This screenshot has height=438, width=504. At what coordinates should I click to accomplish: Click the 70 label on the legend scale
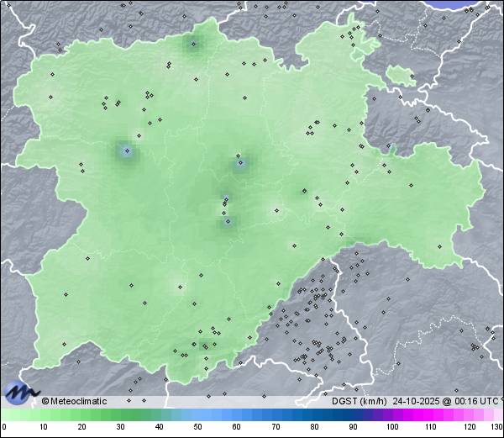tap(276, 428)
